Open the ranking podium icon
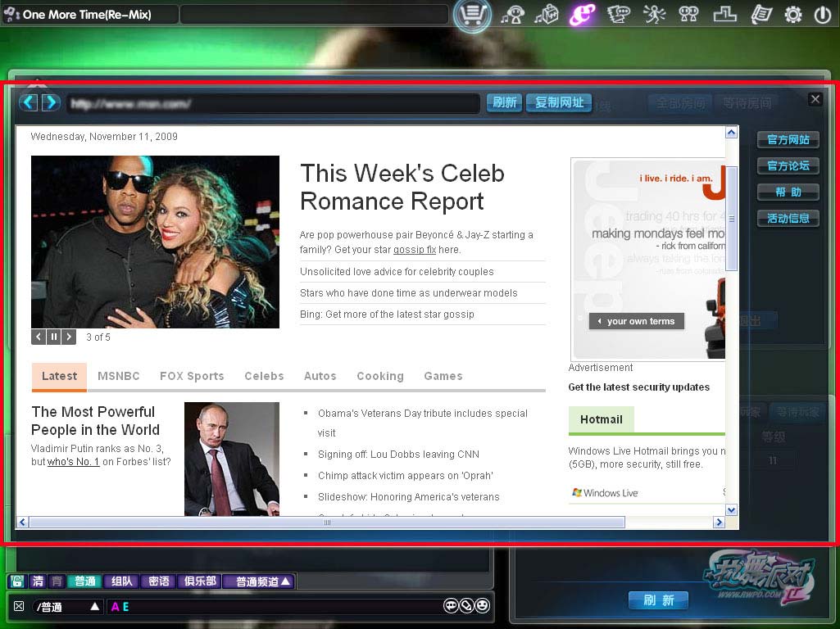 (724, 15)
